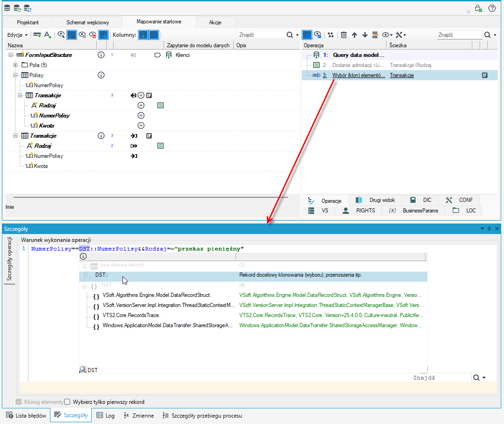Toggle the comment column button next to Kolumny
The width and height of the screenshot is (504, 424).
pos(154,35)
